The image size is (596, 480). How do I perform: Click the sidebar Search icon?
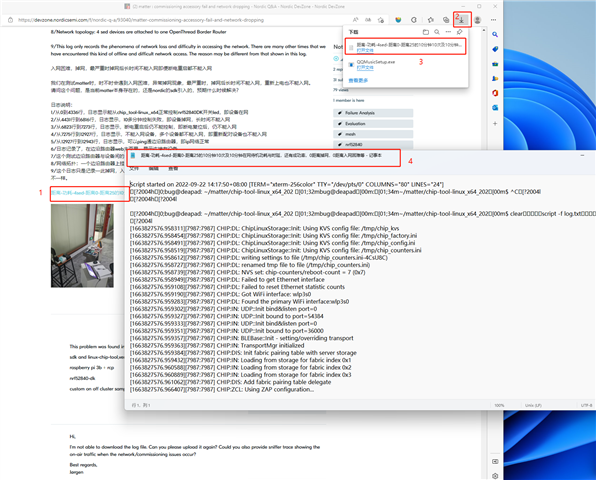[x=495, y=35]
